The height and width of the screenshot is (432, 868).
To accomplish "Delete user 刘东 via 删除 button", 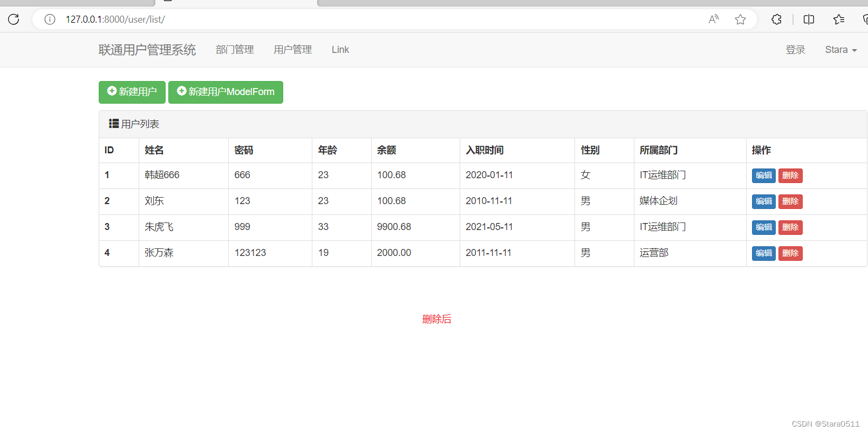I will coord(790,201).
